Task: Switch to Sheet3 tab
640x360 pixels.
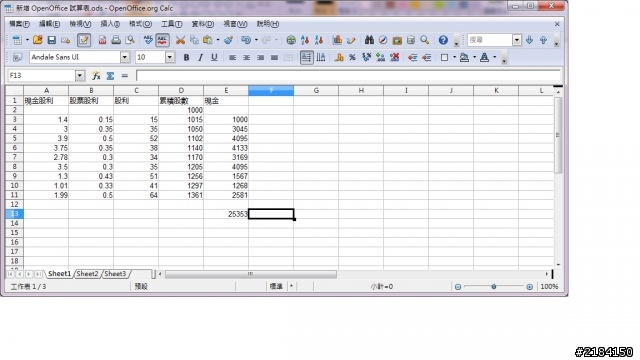Action: 115,274
